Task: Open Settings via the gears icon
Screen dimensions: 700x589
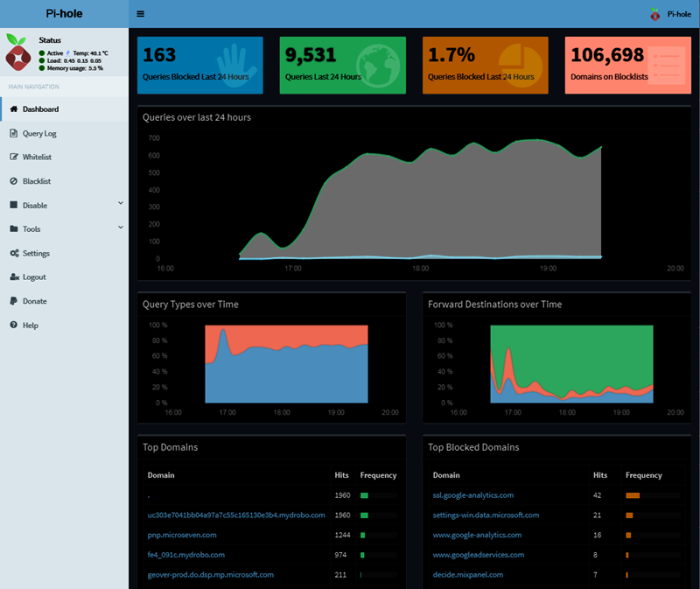Action: pyautogui.click(x=14, y=253)
